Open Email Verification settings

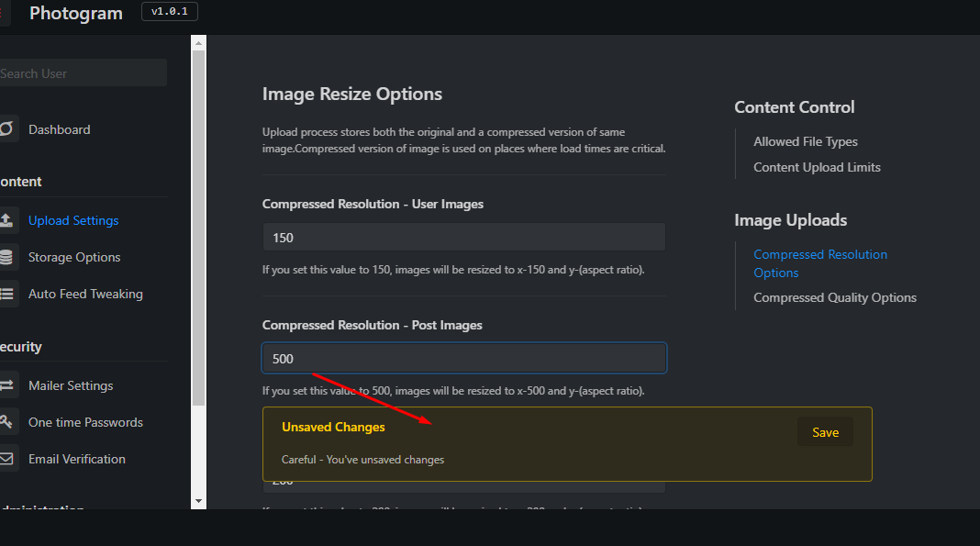pyautogui.click(x=77, y=459)
